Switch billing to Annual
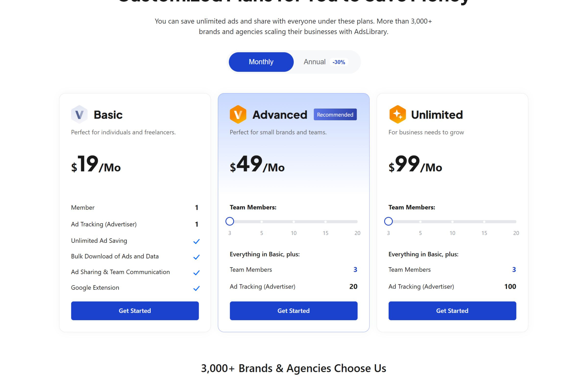 pos(314,62)
